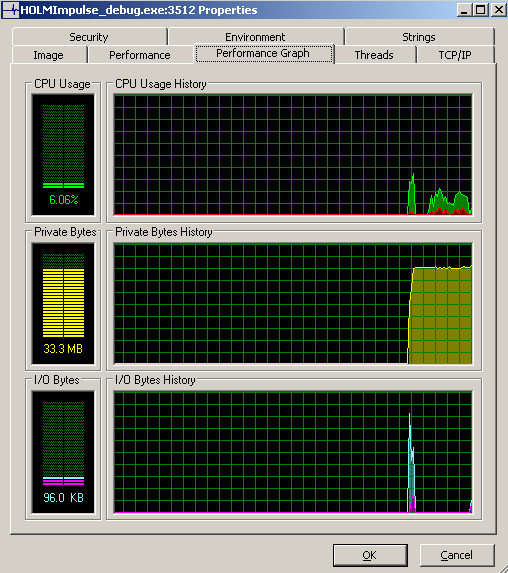Minimize the Properties window

[x=464, y=10]
